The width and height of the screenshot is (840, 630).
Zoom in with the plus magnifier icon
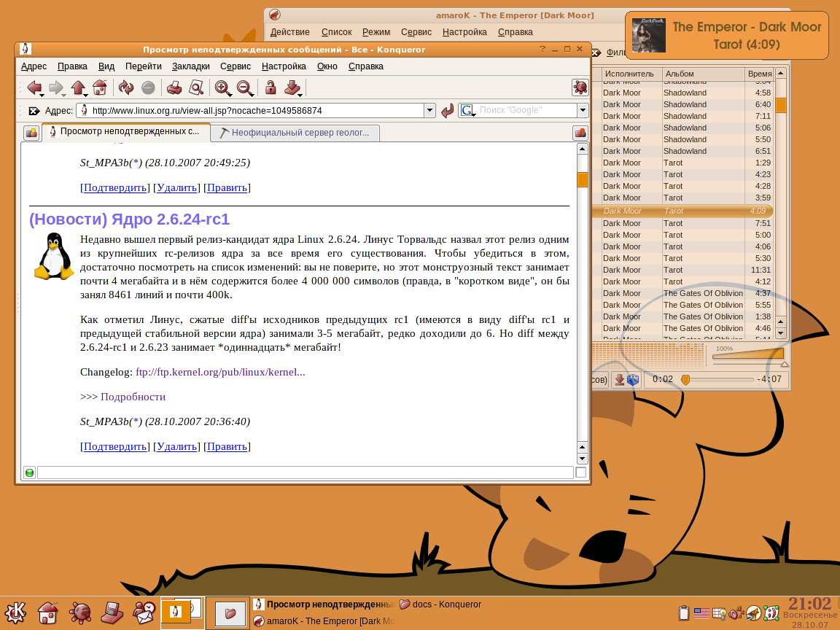[x=223, y=87]
